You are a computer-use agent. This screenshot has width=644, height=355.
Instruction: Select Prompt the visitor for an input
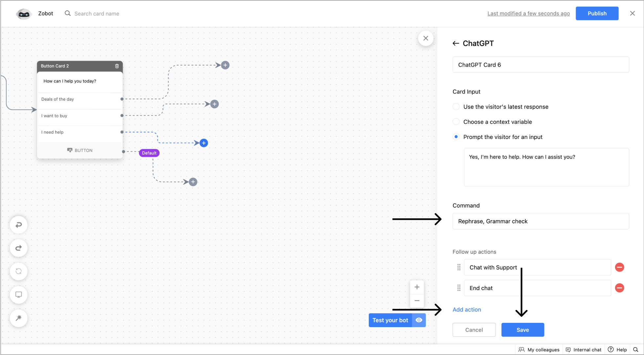(x=456, y=137)
